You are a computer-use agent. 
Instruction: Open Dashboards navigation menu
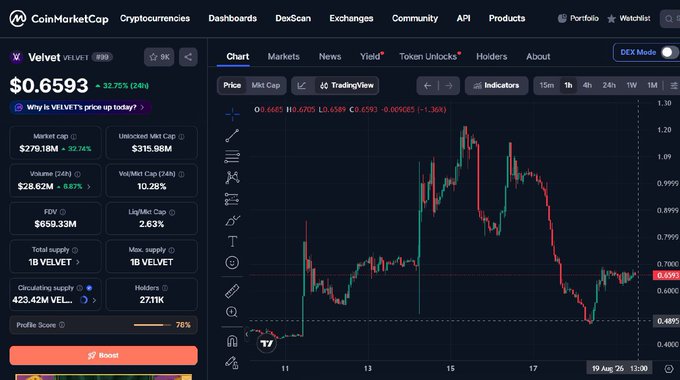[232, 19]
